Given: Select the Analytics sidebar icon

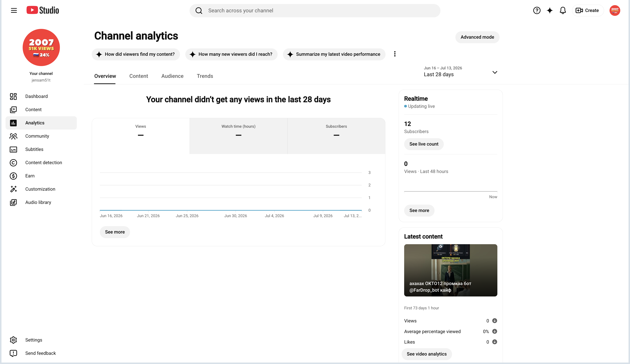Looking at the screenshot, I should (13, 123).
